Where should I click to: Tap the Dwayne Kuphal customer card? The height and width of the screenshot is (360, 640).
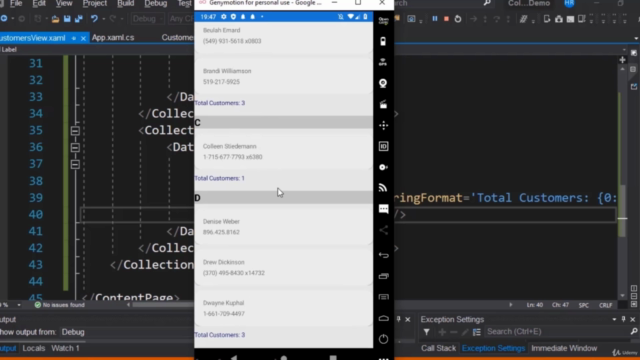point(283,309)
